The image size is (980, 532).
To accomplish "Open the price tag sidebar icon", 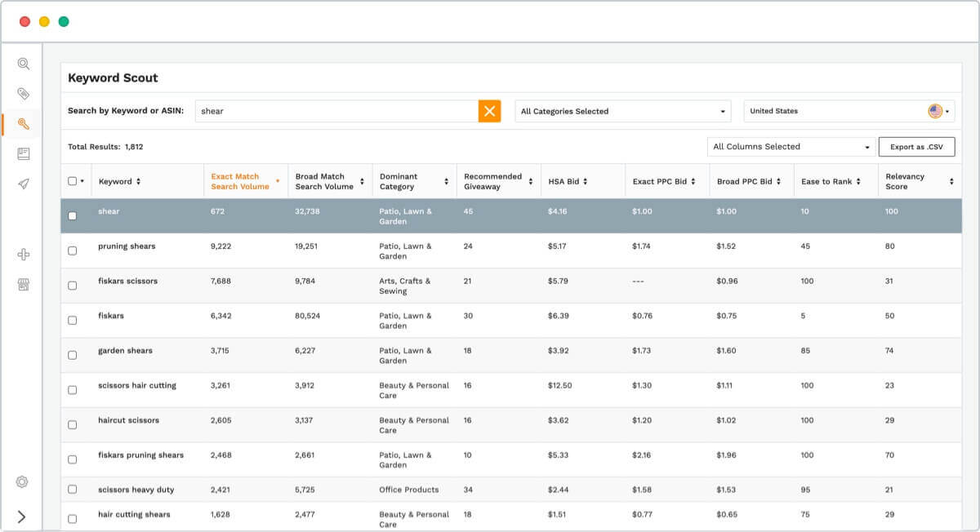I will 24,94.
